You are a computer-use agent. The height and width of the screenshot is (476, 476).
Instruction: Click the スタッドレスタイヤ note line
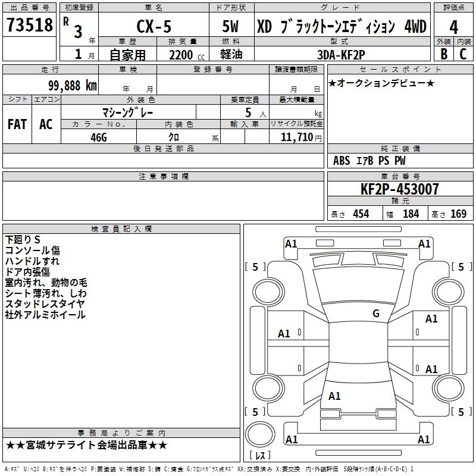pyautogui.click(x=45, y=304)
